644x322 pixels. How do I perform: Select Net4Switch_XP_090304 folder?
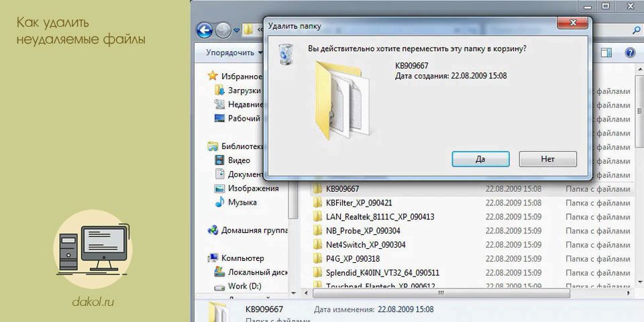pyautogui.click(x=366, y=245)
